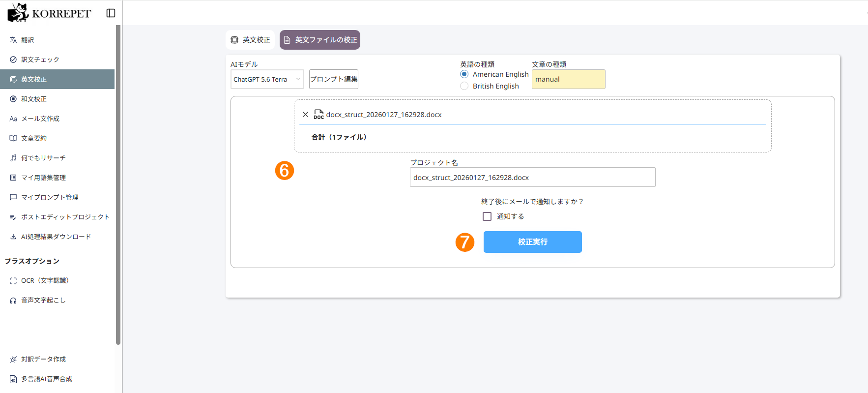Image resolution: width=868 pixels, height=393 pixels.
Task: Remove the uploaded docx file with X
Action: pos(305,115)
